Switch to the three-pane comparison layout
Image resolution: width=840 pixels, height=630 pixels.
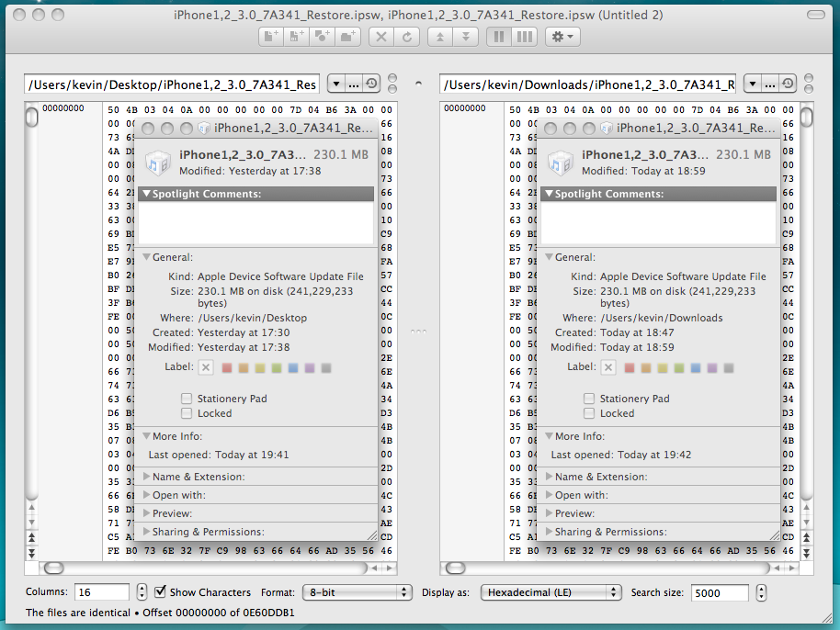pos(525,37)
